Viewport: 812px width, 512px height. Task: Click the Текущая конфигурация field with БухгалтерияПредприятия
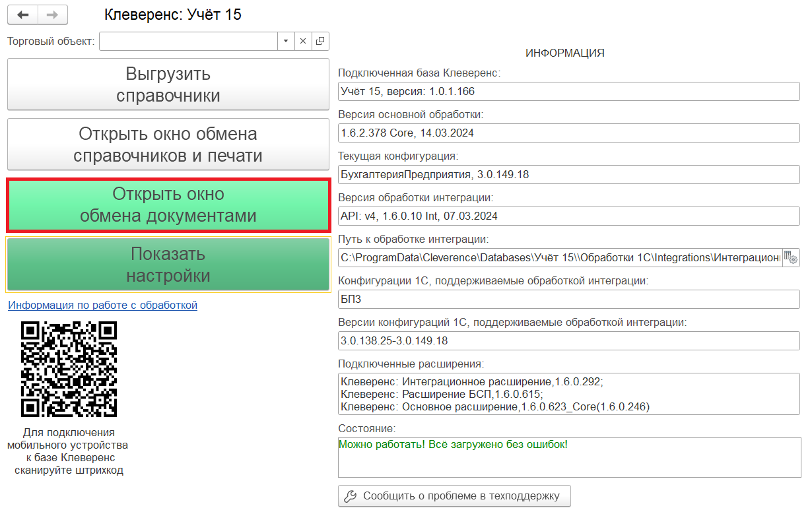coord(569,175)
